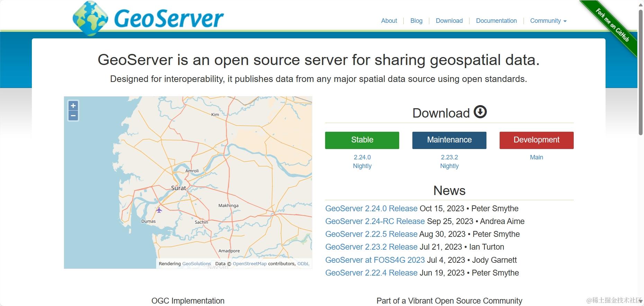Open the About page
644x306 pixels.
pyautogui.click(x=389, y=21)
